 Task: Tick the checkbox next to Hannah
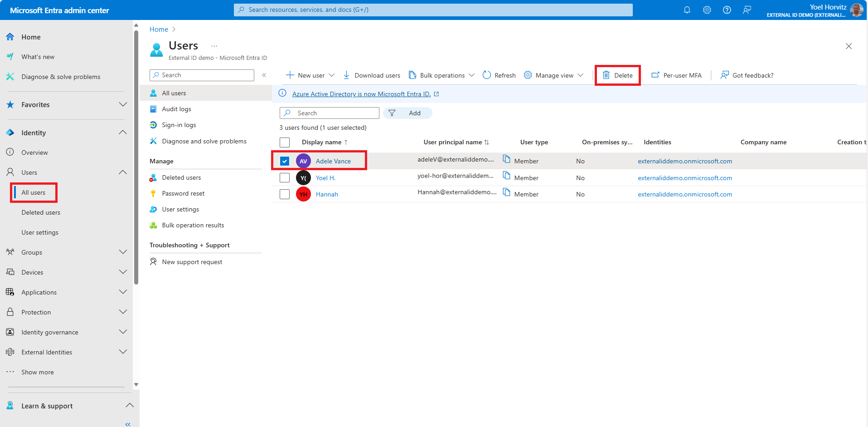coord(285,194)
